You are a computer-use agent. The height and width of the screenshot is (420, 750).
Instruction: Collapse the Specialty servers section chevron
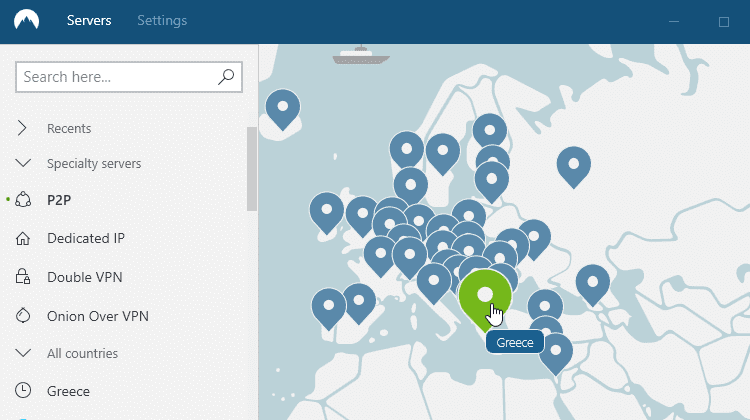coord(23,163)
